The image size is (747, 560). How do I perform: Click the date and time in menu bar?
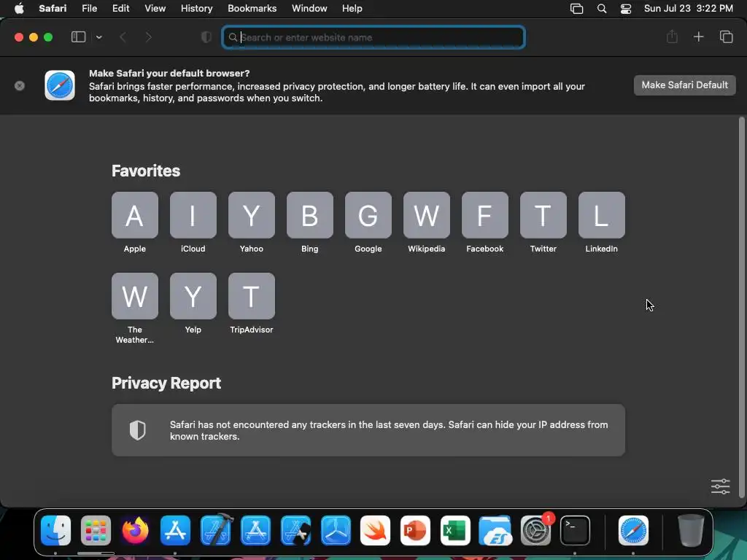click(x=689, y=9)
